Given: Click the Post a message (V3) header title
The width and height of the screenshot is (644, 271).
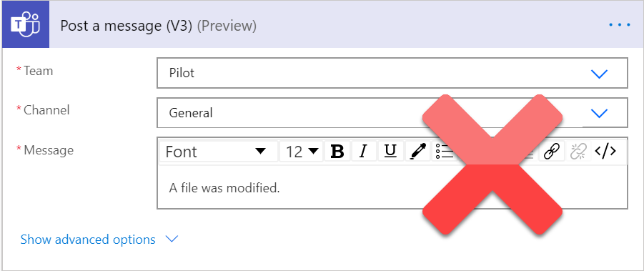Looking at the screenshot, I should 159,26.
